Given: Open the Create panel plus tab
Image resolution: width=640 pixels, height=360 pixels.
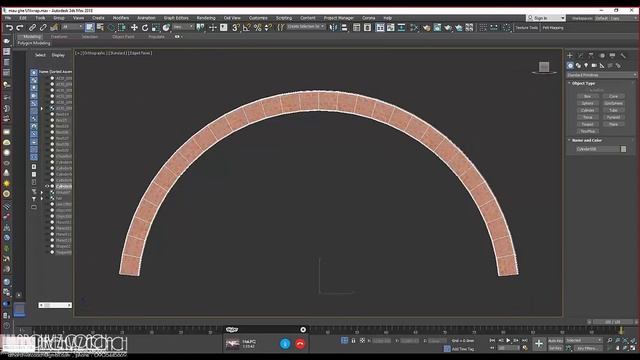Looking at the screenshot, I should (570, 56).
